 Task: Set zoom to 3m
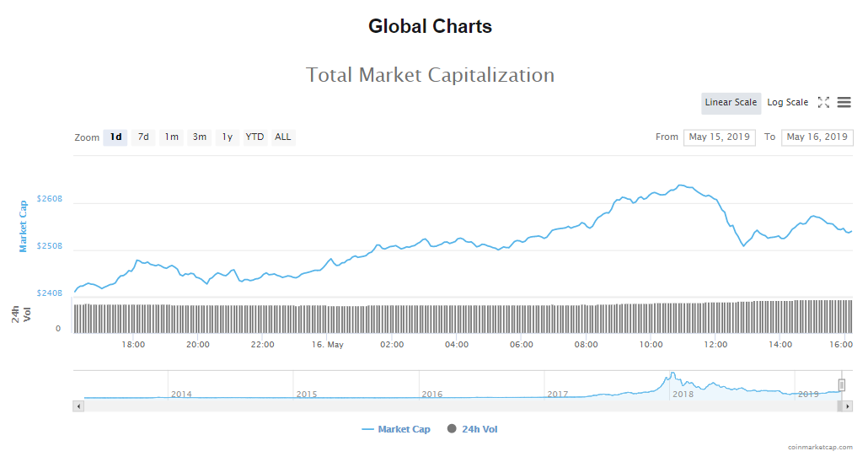(199, 137)
